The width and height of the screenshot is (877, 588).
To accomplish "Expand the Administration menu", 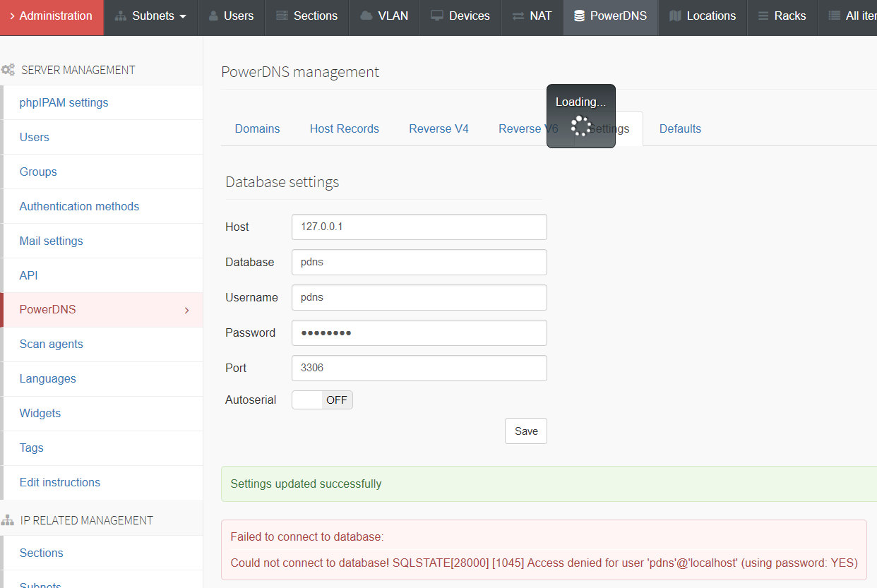I will coord(52,16).
